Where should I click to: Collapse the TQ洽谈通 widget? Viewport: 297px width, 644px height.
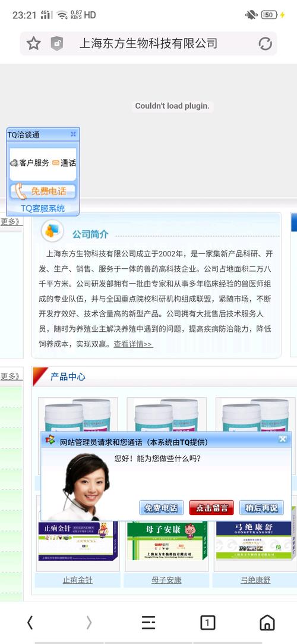point(73,134)
